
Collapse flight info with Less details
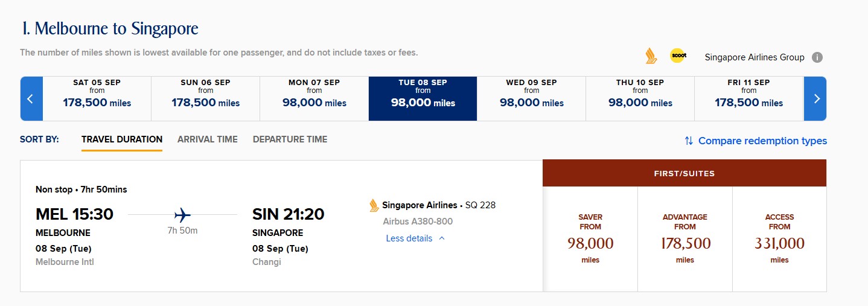(x=409, y=238)
